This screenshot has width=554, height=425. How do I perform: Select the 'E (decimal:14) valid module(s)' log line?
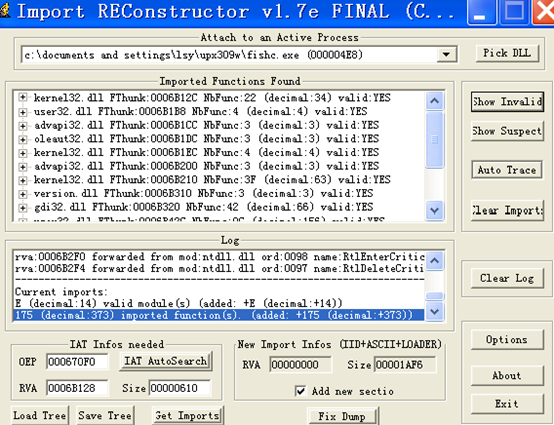click(x=178, y=303)
